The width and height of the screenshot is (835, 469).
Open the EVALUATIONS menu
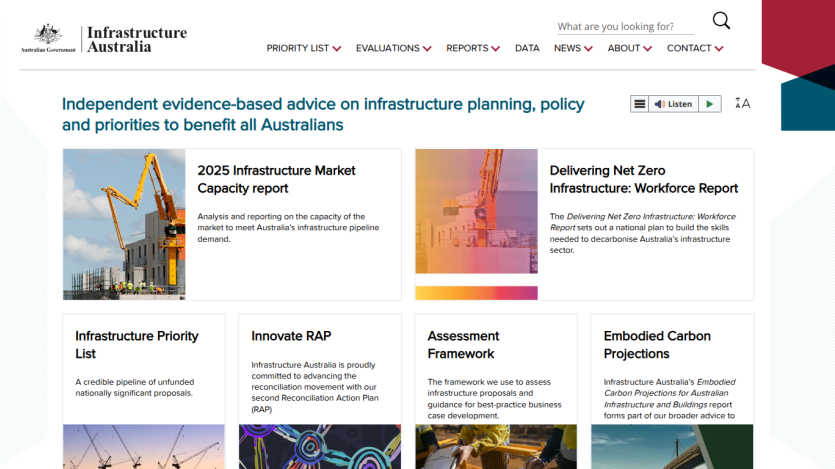[388, 48]
